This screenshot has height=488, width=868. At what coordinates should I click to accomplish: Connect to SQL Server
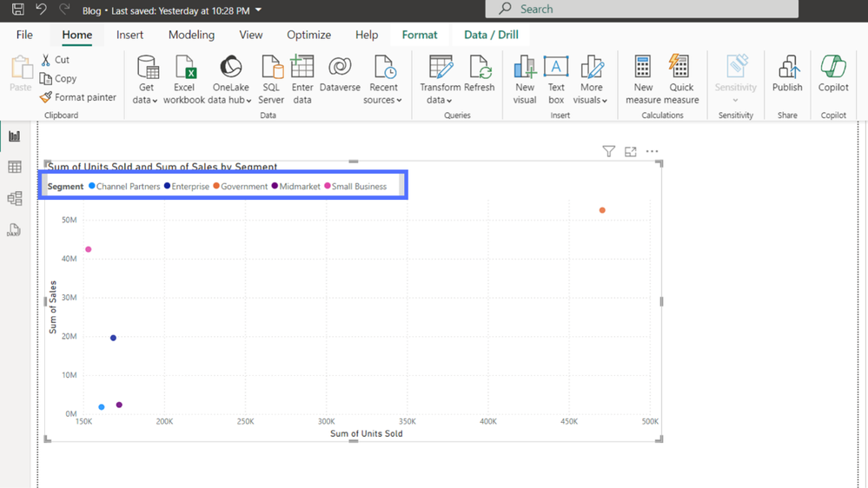point(271,80)
